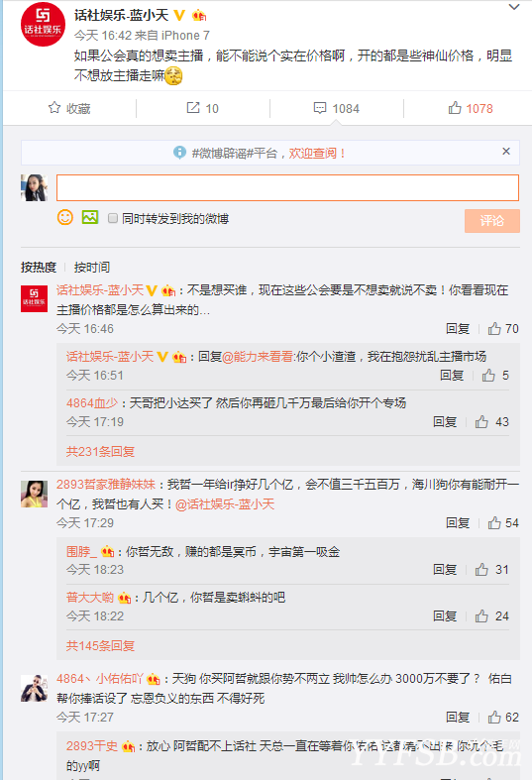Like 围脖_'s comment with 31 likes
The width and height of the screenshot is (532, 780).
[x=492, y=570]
